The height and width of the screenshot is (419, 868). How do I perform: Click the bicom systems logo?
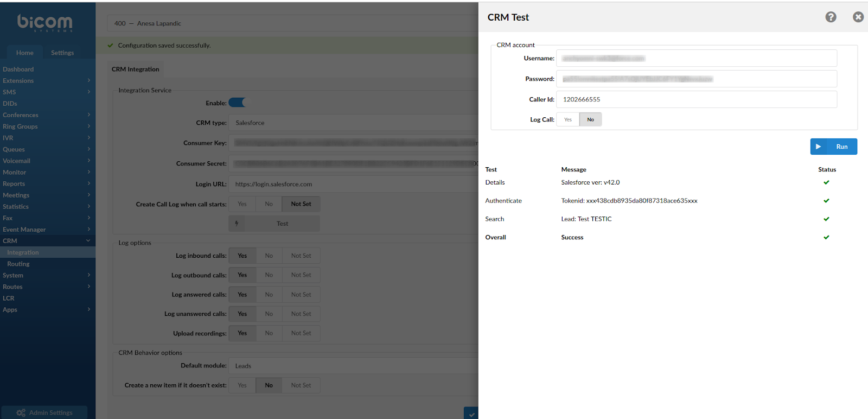44,23
